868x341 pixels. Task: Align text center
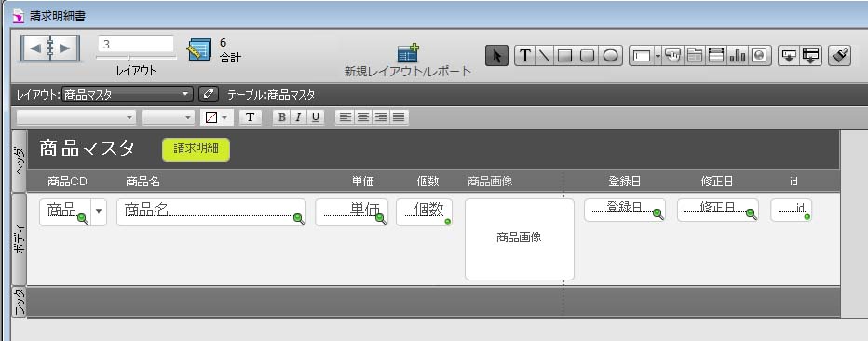tap(363, 117)
